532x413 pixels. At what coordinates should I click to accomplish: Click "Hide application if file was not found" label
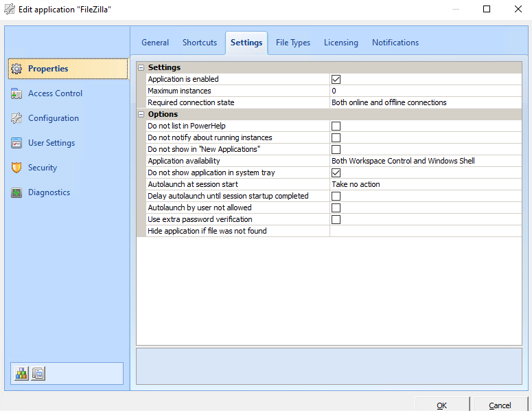pos(207,231)
